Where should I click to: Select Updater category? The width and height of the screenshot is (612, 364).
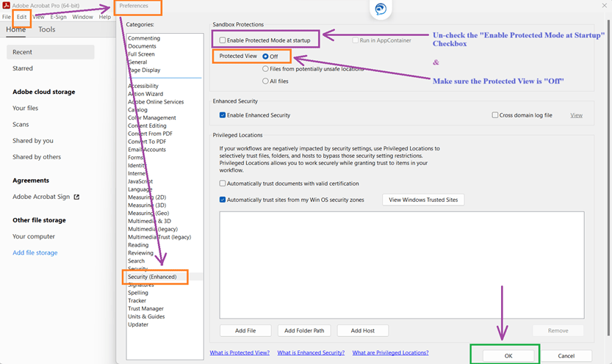point(138,324)
